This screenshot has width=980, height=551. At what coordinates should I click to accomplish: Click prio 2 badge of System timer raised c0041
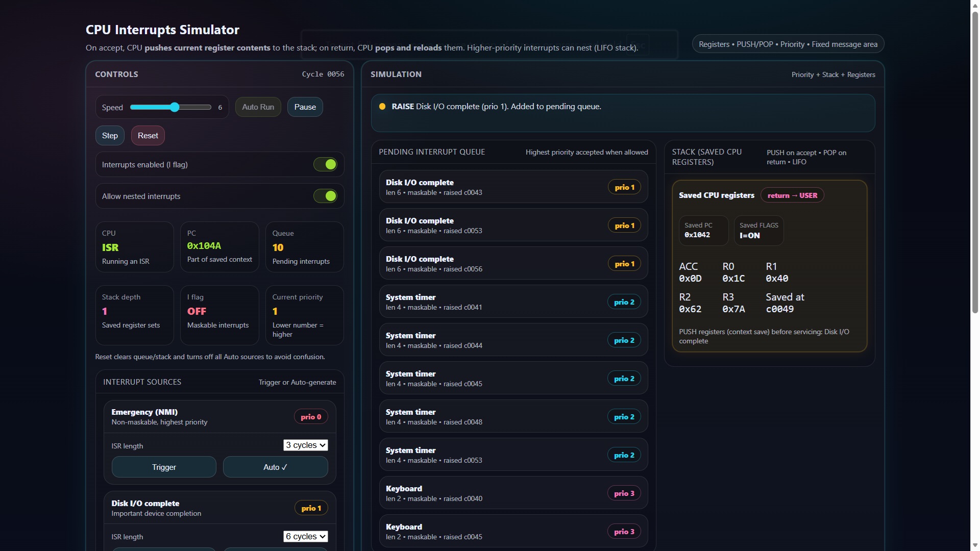coord(624,302)
